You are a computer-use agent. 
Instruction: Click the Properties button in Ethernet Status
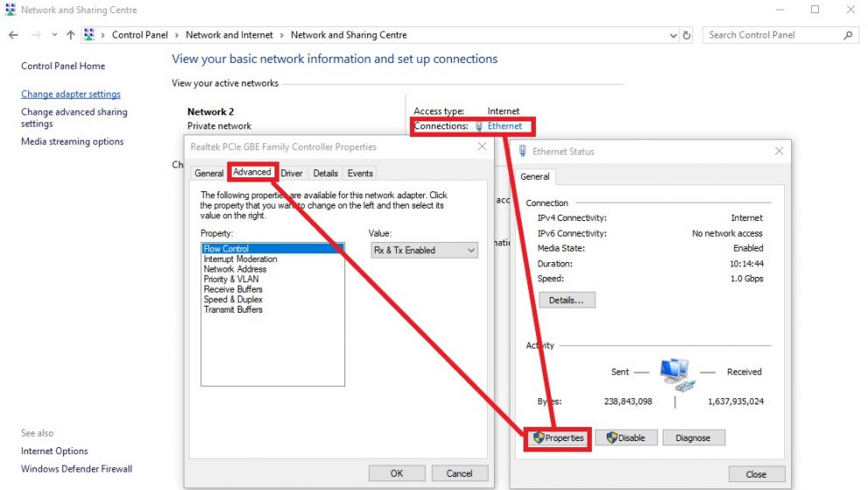pos(559,438)
